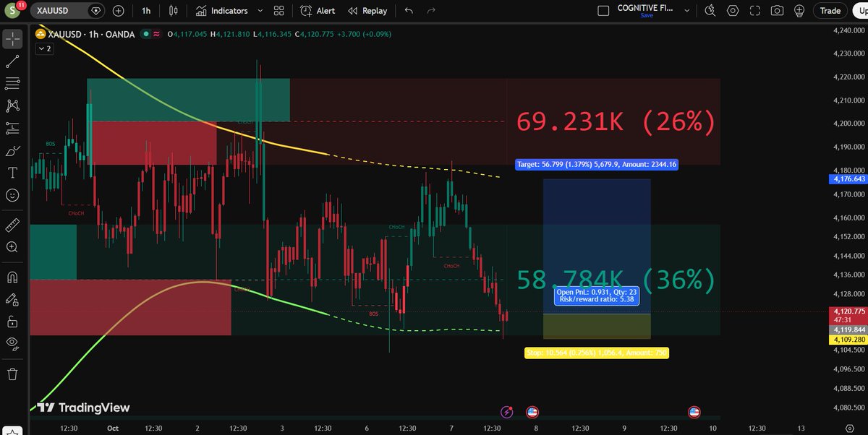Toggle hide all drawings eye icon
This screenshot has height=435, width=868.
pos(12,343)
